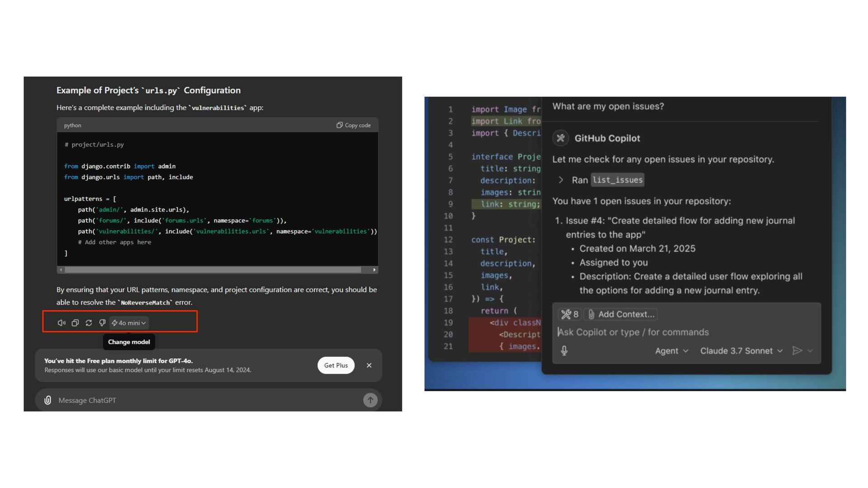
Task: Click Copy code in the python block
Action: [354, 125]
